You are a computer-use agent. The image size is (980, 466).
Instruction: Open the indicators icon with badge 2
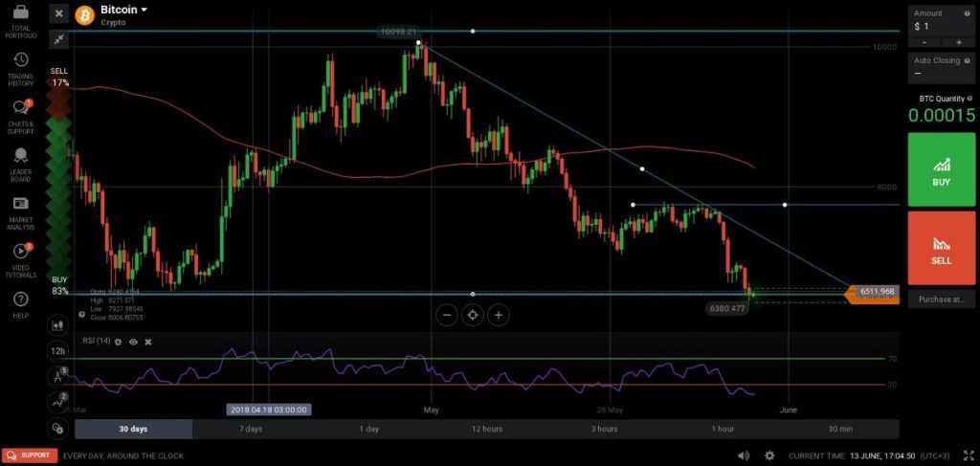pyautogui.click(x=58, y=402)
